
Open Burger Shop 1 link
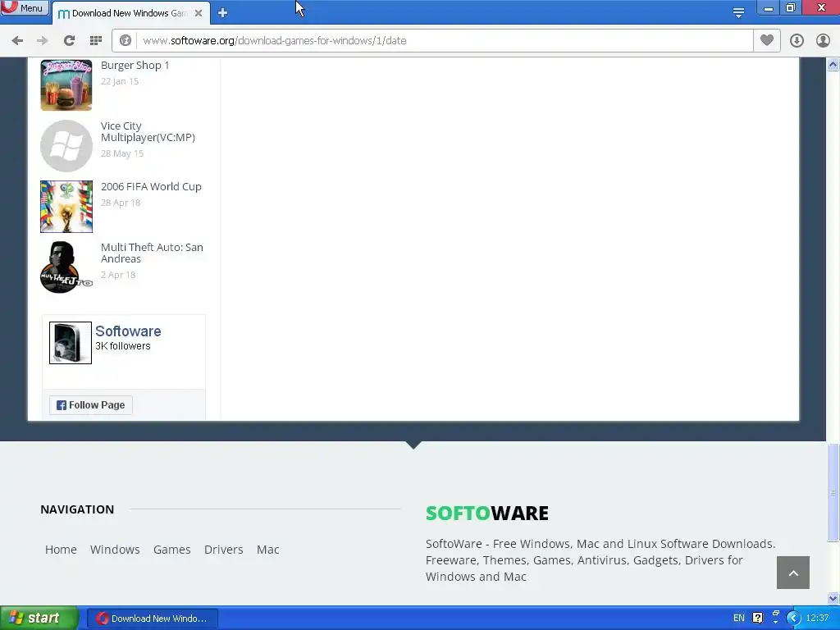click(135, 66)
